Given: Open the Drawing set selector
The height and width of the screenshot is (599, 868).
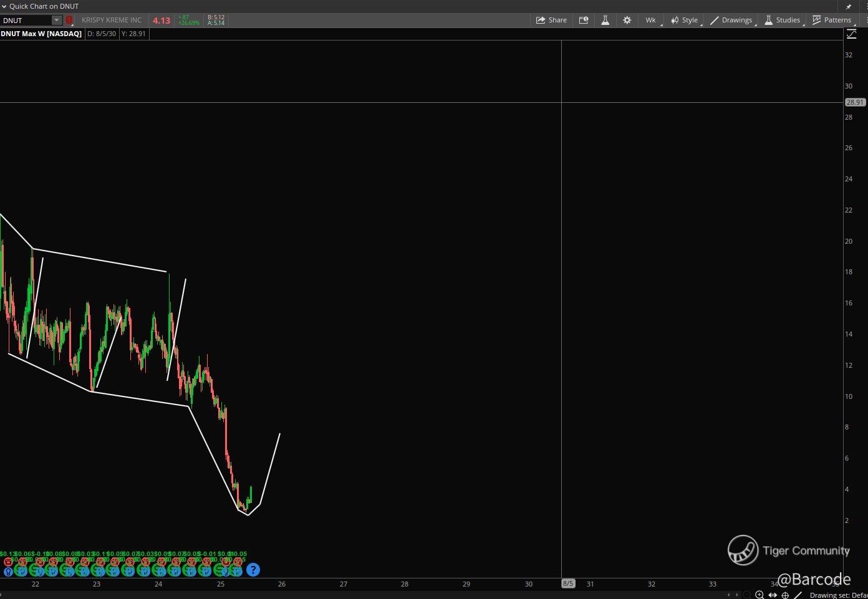Looking at the screenshot, I should (x=838, y=595).
